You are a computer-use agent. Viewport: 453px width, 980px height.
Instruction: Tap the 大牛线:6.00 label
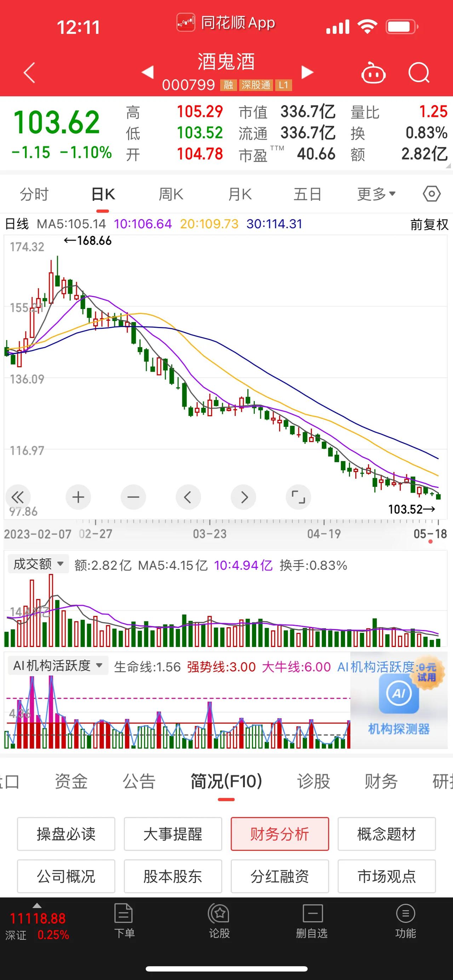(x=296, y=667)
